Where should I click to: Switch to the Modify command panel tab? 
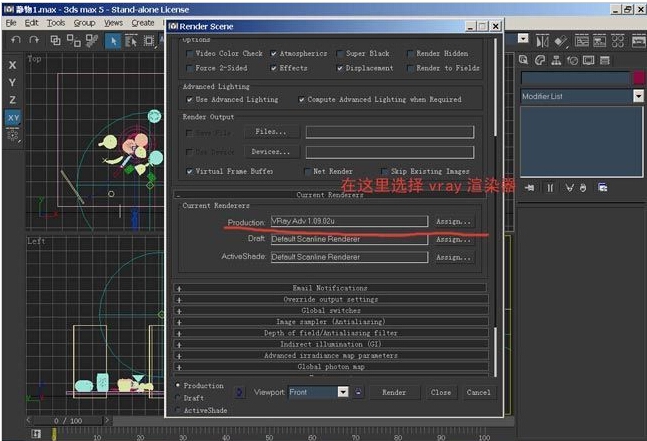click(540, 60)
